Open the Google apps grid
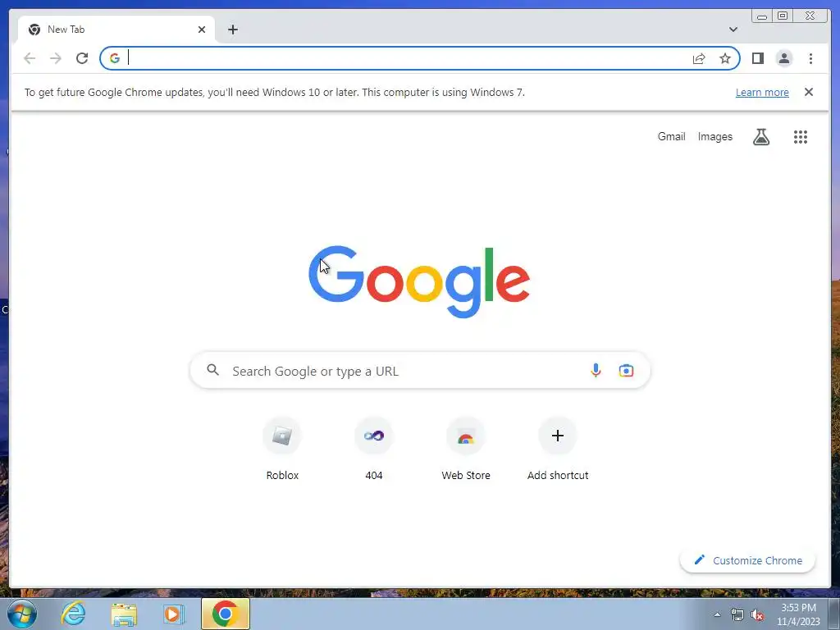 pyautogui.click(x=801, y=137)
